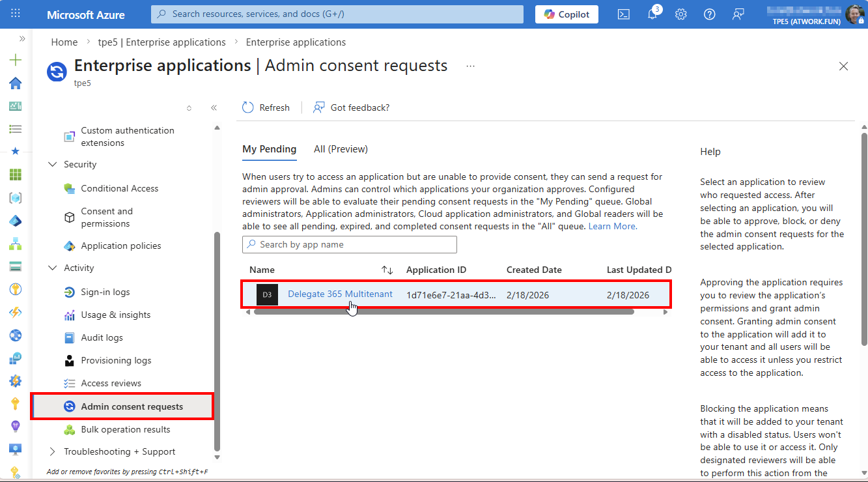Sort by Name column arrows
This screenshot has height=482, width=868.
click(387, 270)
